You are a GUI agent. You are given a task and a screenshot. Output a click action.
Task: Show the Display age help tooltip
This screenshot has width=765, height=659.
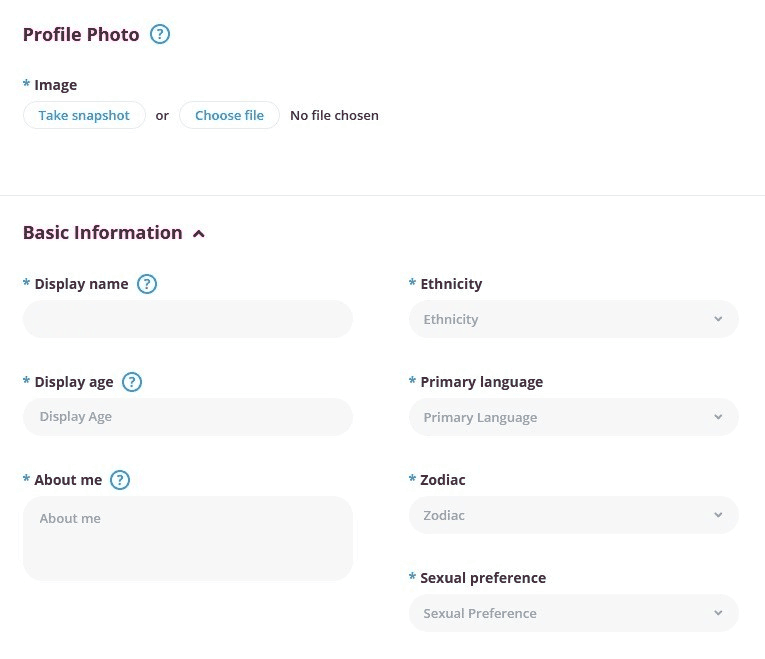tap(132, 382)
